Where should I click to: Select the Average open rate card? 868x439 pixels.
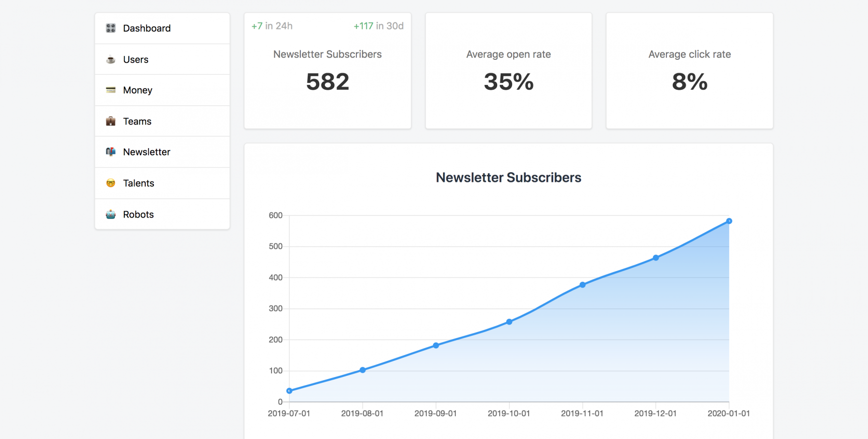[508, 71]
